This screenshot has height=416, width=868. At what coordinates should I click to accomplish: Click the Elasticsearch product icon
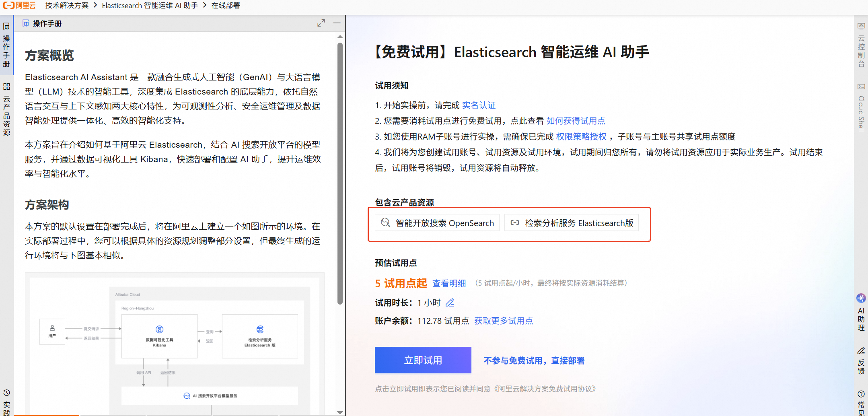click(x=514, y=222)
